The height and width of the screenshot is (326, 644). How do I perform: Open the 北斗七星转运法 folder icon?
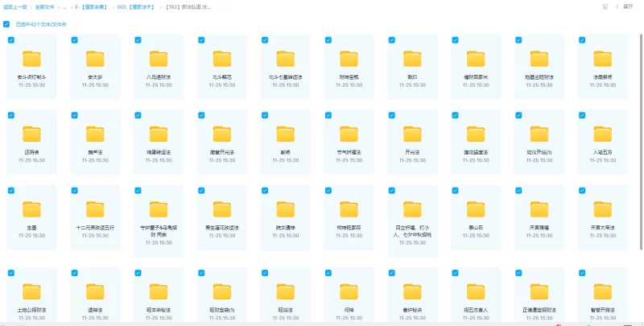[286, 59]
